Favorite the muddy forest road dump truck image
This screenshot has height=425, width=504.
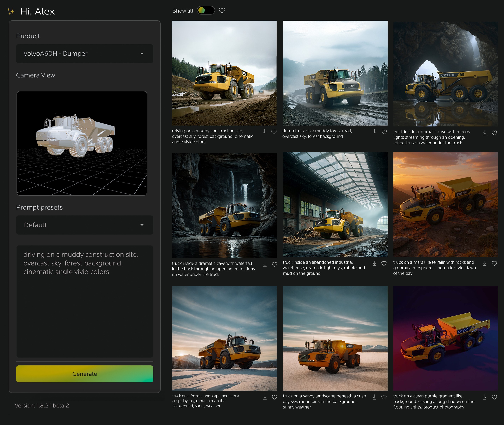384,132
